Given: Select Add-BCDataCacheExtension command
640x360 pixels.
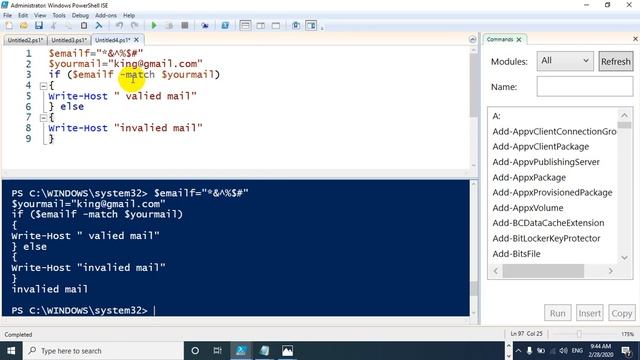Looking at the screenshot, I should coord(548,223).
